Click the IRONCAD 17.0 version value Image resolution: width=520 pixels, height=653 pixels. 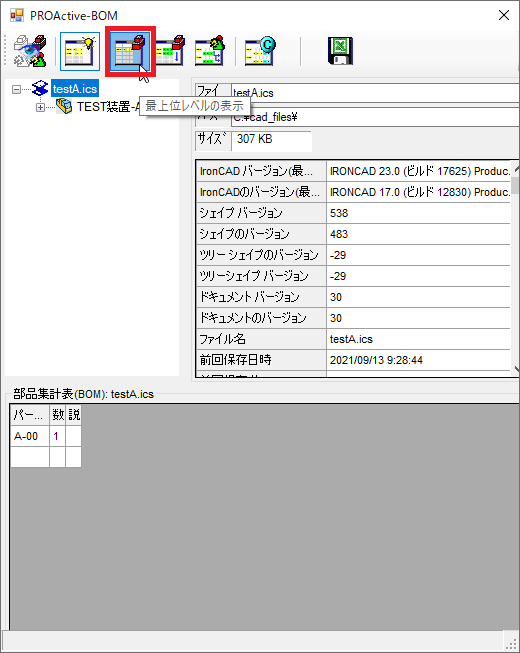(x=419, y=192)
